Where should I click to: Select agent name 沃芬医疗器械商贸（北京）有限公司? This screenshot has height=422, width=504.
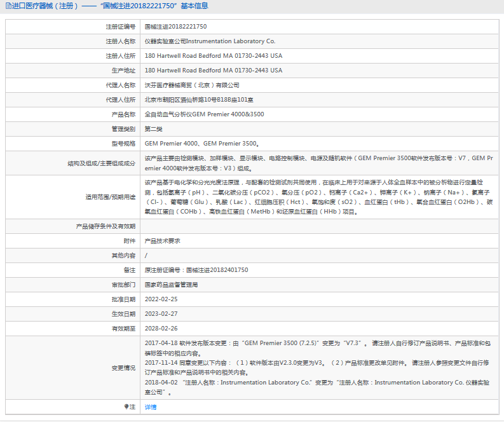point(192,85)
